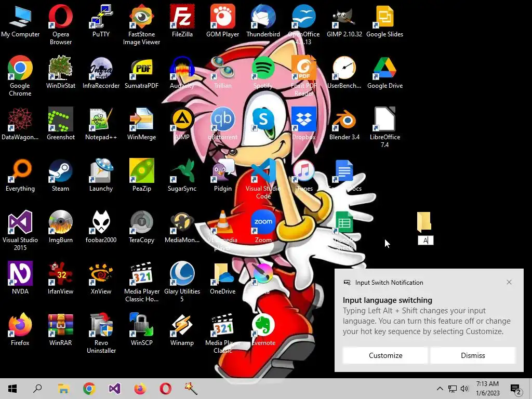Open network status icon in tray
This screenshot has height=399, width=532.
coord(453,389)
